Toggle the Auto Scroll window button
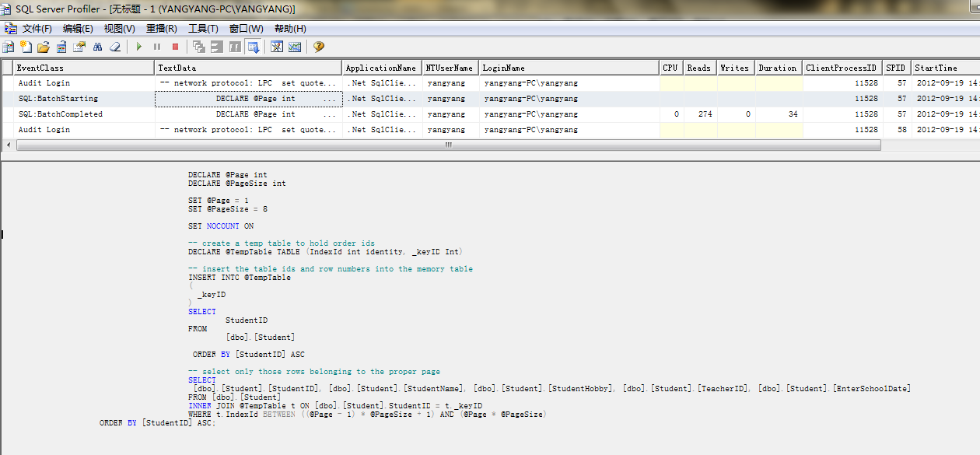Image resolution: width=980 pixels, height=455 pixels. (x=253, y=47)
